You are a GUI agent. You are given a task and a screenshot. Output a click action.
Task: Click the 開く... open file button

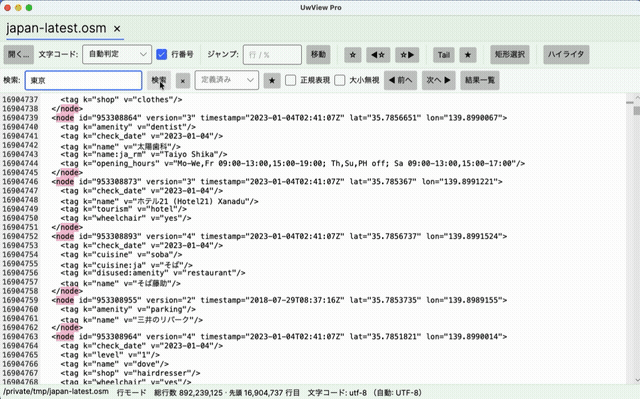(18, 55)
